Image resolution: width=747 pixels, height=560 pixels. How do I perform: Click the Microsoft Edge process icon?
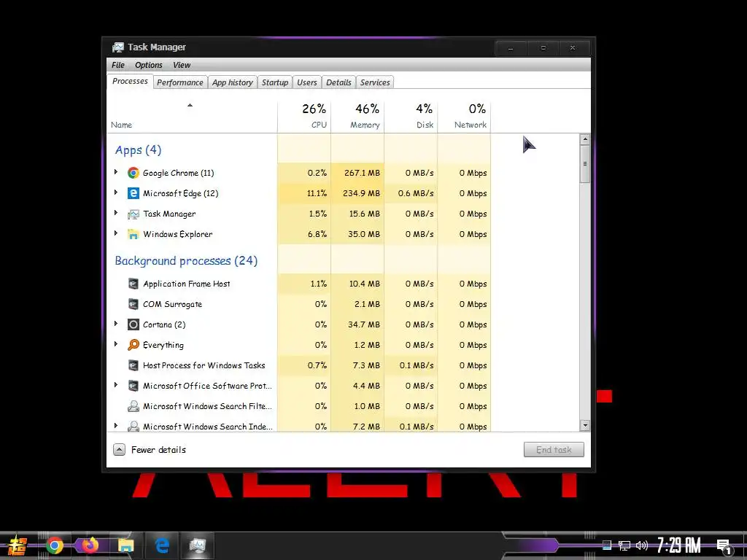coord(133,193)
